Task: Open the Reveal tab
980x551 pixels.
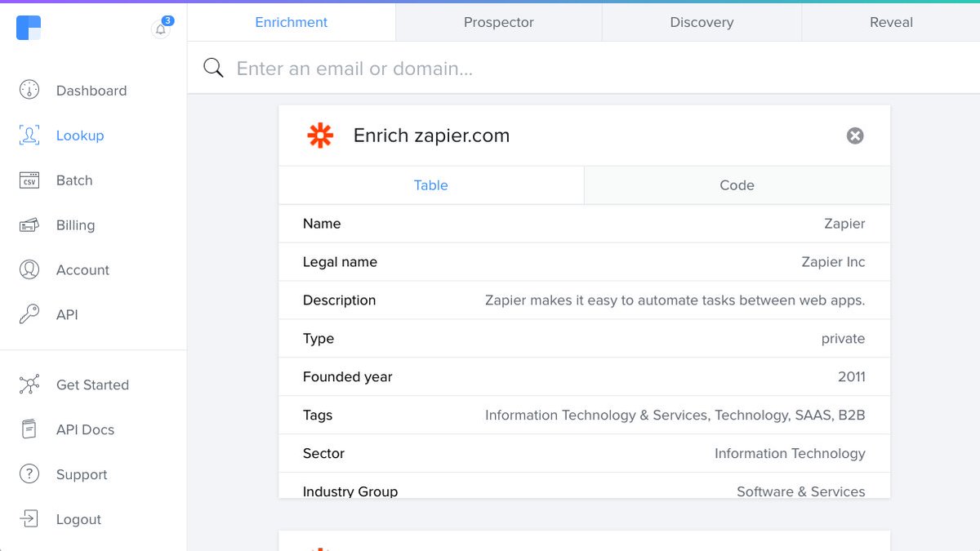Action: (891, 22)
